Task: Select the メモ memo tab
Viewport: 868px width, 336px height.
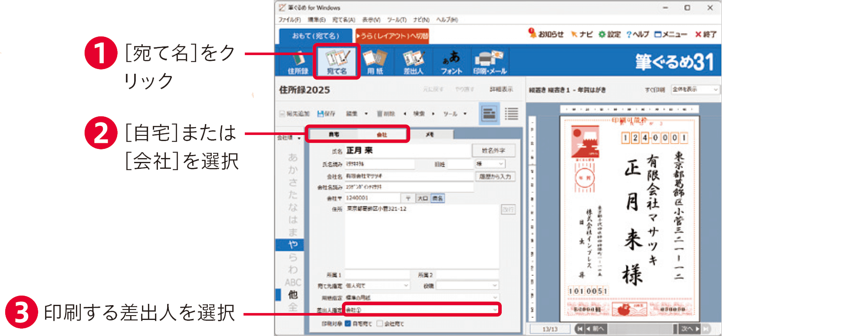Action: (430, 135)
